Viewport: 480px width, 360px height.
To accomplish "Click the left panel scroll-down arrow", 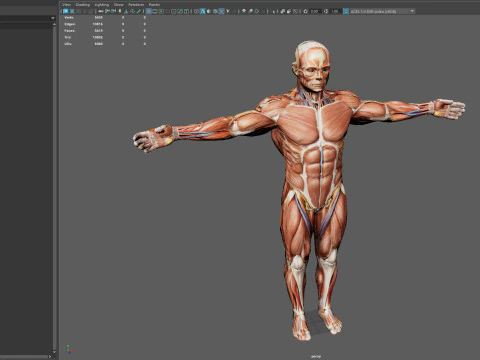I will click(x=54, y=352).
